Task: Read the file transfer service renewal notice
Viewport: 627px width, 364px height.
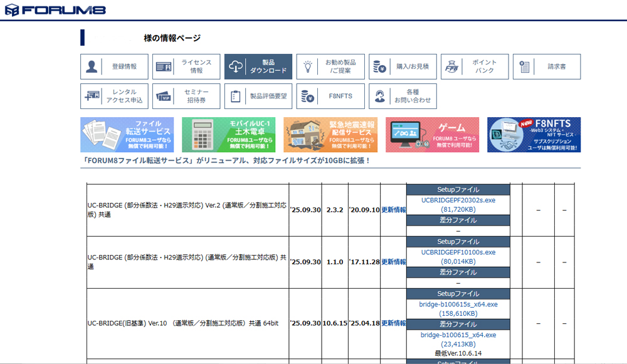Action: 226,160
